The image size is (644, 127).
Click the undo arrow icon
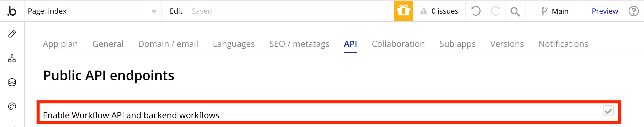[x=476, y=11]
